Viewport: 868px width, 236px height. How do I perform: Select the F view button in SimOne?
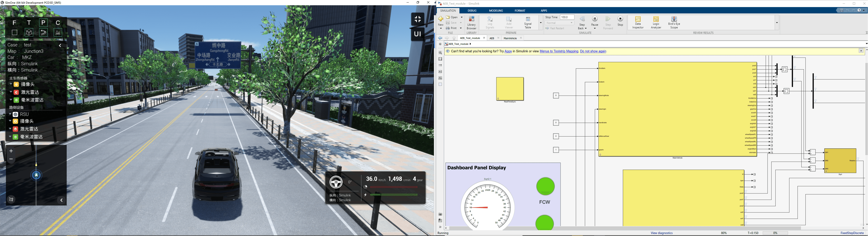[14, 23]
